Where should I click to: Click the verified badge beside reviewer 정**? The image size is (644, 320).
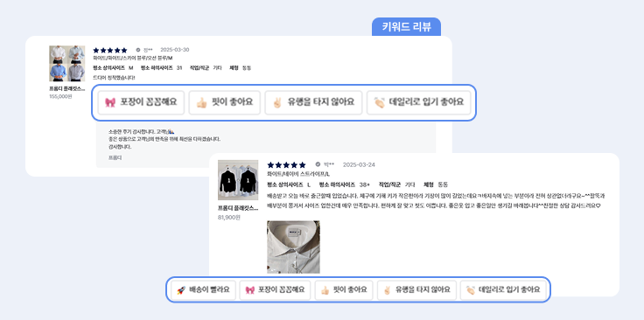pyautogui.click(x=138, y=50)
